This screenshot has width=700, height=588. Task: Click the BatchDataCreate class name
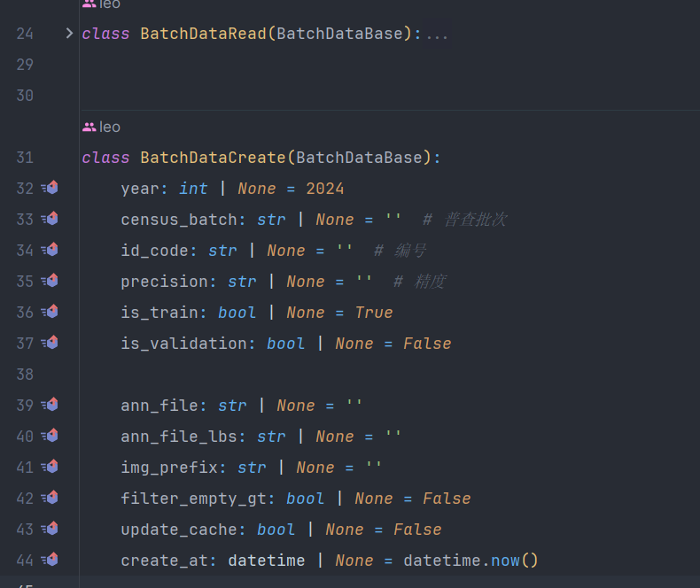[x=213, y=158]
